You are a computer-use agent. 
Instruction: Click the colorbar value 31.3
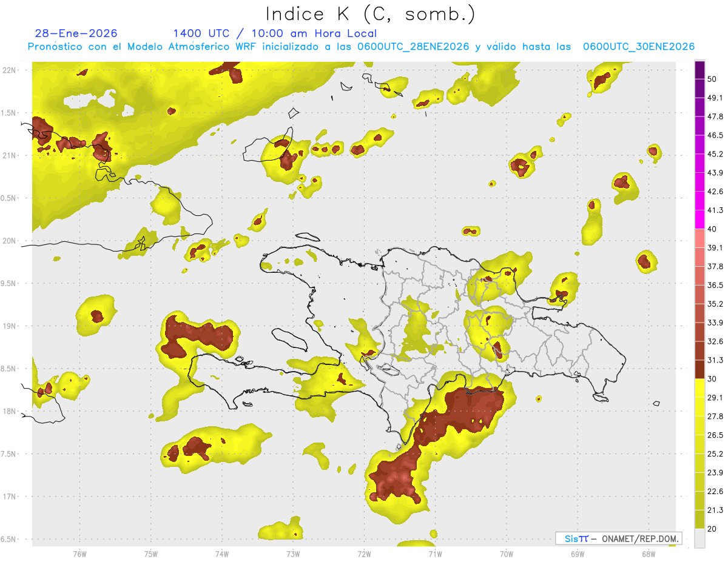(x=715, y=360)
